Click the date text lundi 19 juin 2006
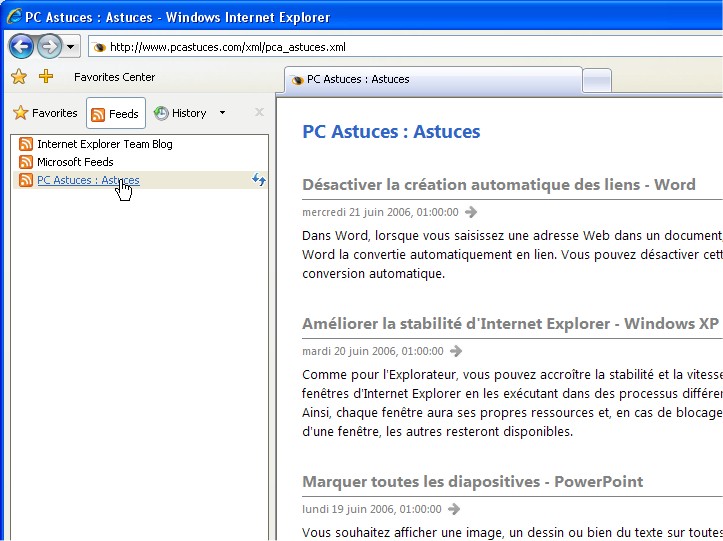 [x=372, y=509]
